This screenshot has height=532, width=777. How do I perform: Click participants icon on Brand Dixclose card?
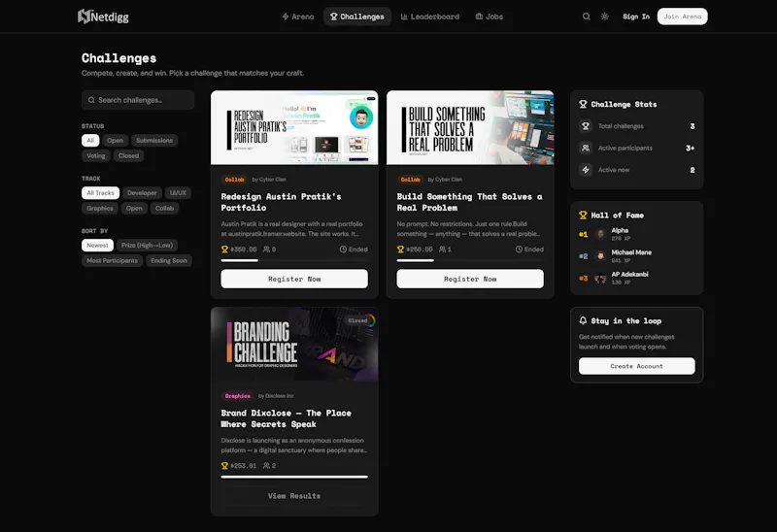266,466
